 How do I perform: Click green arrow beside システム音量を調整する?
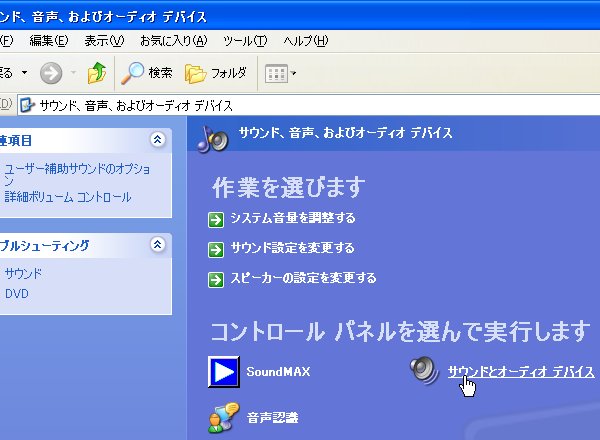pyautogui.click(x=216, y=218)
